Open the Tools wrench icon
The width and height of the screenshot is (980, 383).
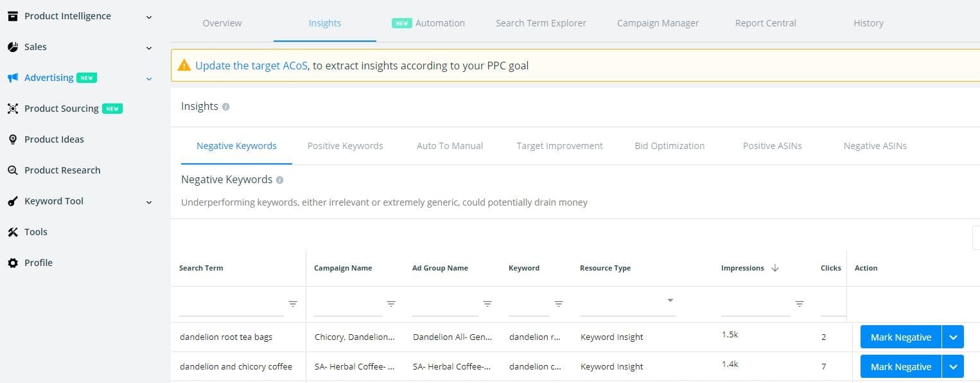(x=13, y=232)
